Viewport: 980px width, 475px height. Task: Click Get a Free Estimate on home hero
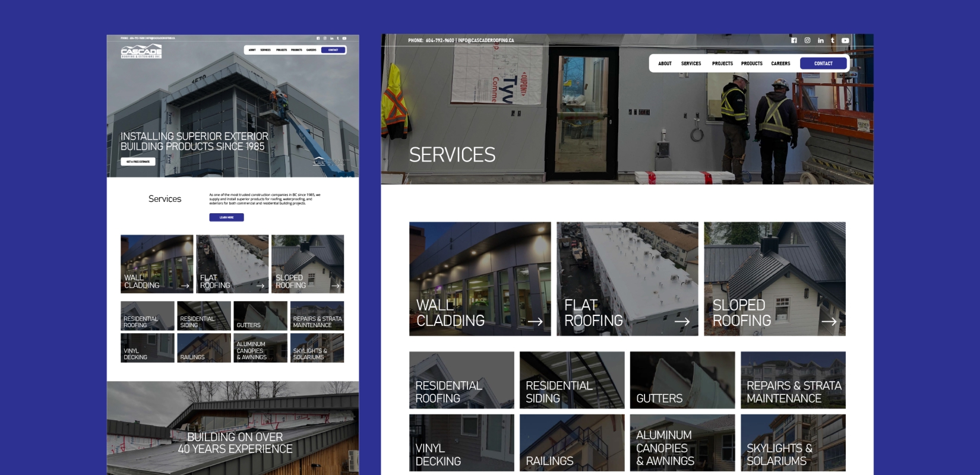tap(138, 161)
